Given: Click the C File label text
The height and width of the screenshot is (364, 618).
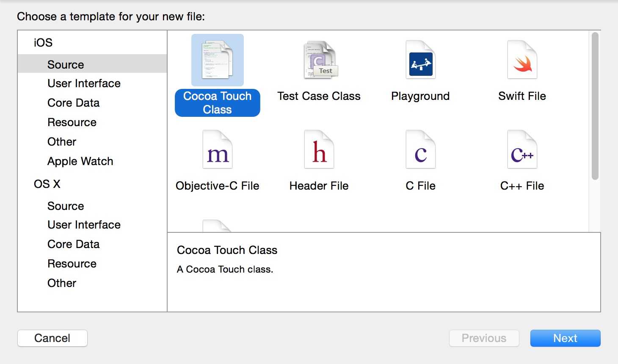Looking at the screenshot, I should (x=420, y=186).
